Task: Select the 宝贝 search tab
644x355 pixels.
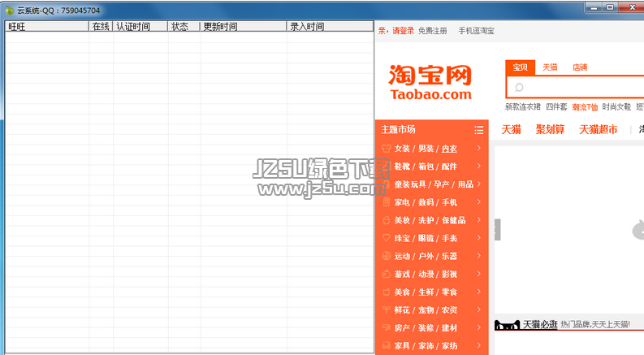Action: [520, 67]
